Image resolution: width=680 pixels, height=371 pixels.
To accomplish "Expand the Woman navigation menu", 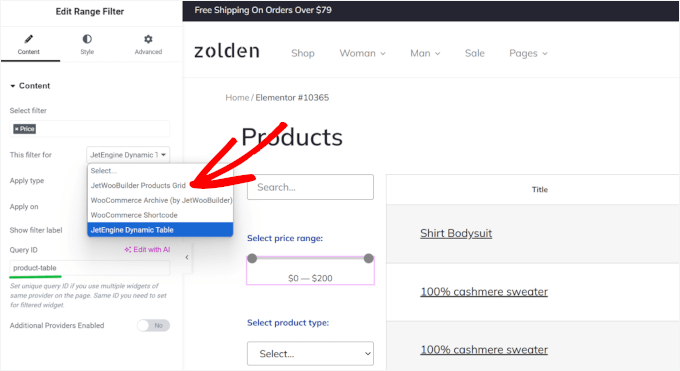I will 362,53.
